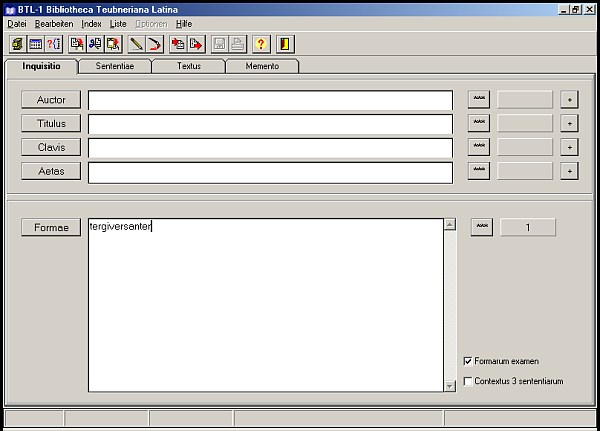600x431 pixels.
Task: Click the Clavis button
Action: [51, 147]
